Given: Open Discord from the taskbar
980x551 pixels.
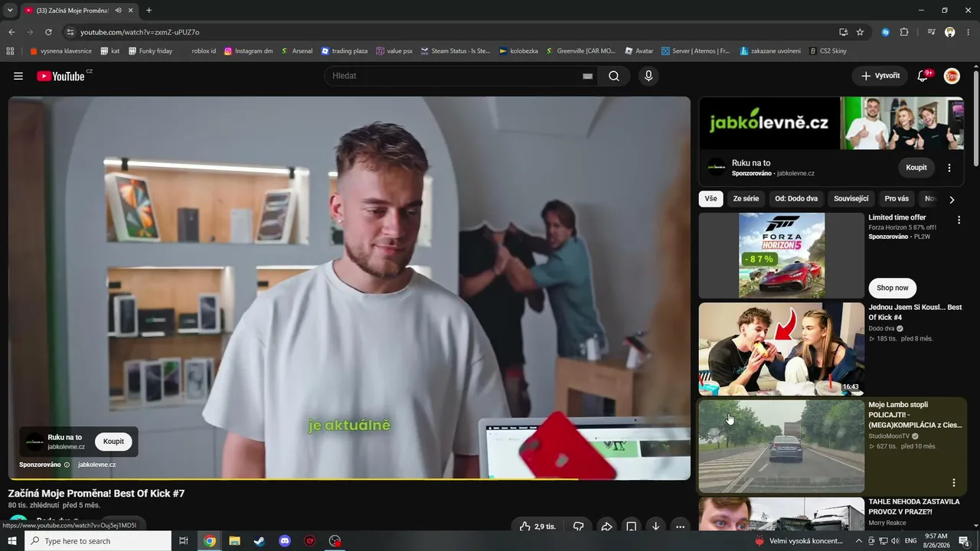Looking at the screenshot, I should click(285, 541).
